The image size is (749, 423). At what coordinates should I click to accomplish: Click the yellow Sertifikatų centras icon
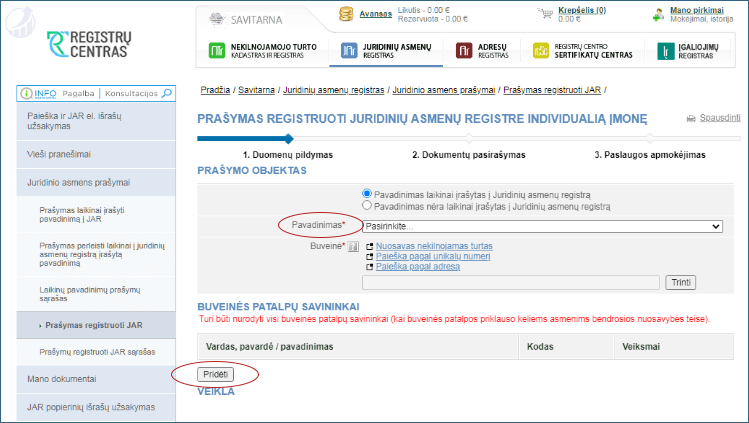point(541,50)
